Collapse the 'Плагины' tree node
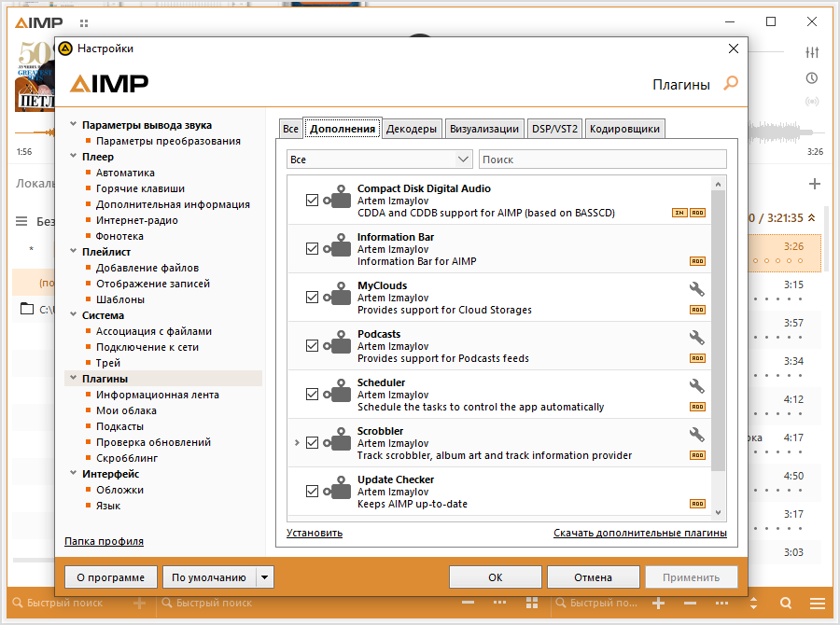 [x=74, y=378]
